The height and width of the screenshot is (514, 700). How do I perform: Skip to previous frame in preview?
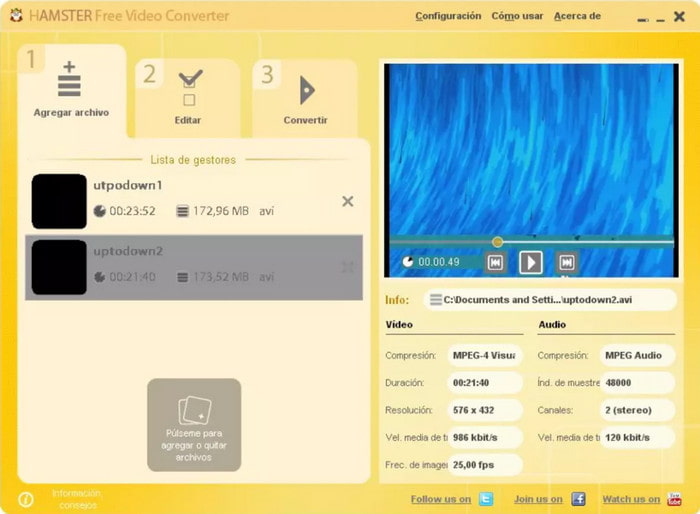[495, 262]
